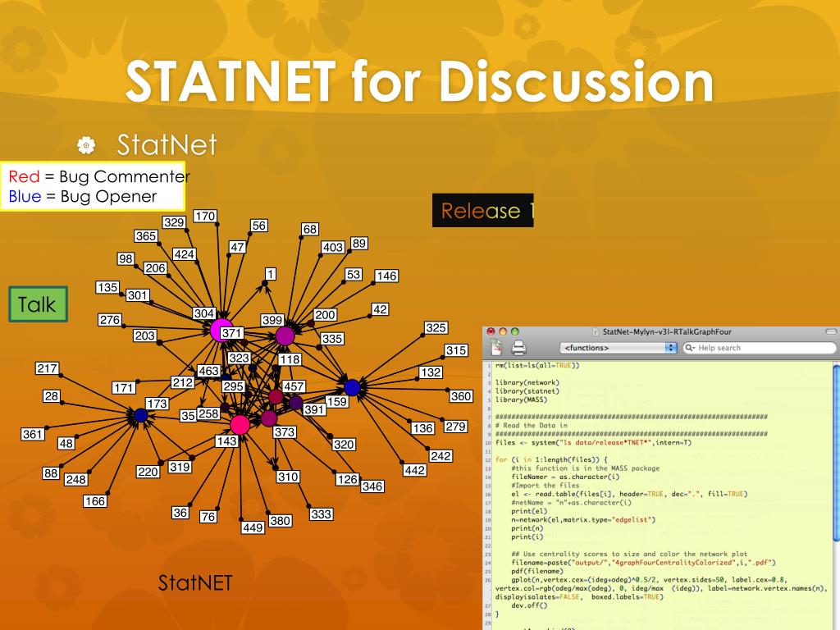Click code line 'library(statnet)' in the editor
The height and width of the screenshot is (630, 840).
coord(527,391)
